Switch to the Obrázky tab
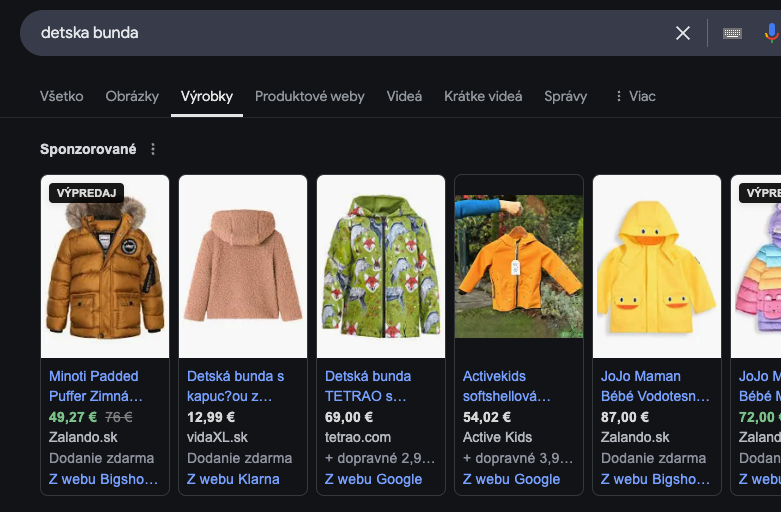 coord(132,96)
